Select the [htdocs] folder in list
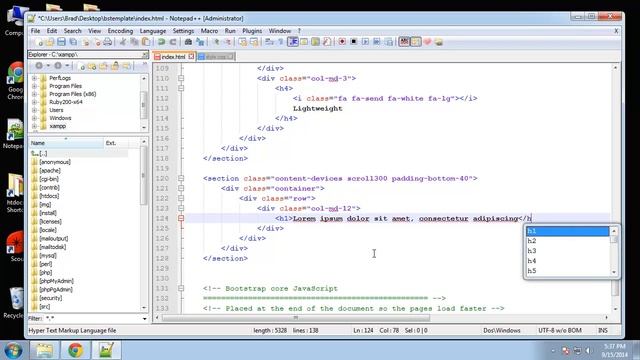This screenshot has width=640, height=360. tap(49, 196)
